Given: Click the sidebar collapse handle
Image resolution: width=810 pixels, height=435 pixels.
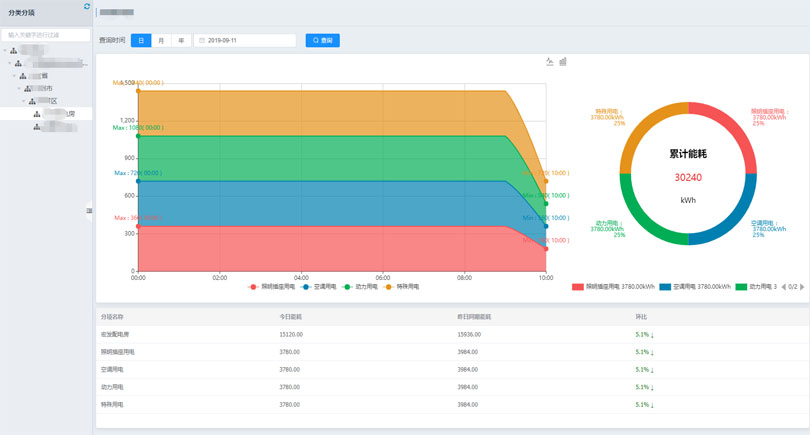Looking at the screenshot, I should (x=89, y=210).
